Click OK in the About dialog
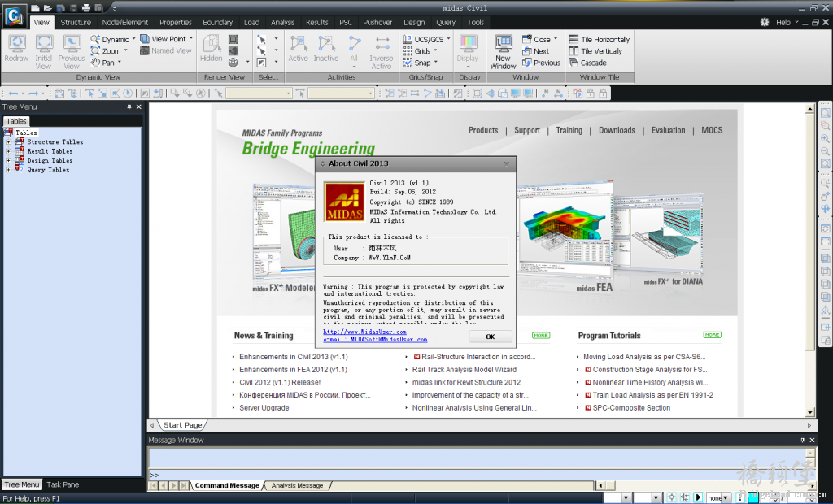This screenshot has height=504, width=833. tap(491, 337)
